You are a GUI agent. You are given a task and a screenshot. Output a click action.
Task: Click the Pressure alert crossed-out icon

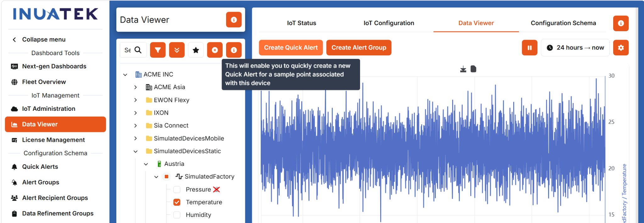[216, 189]
